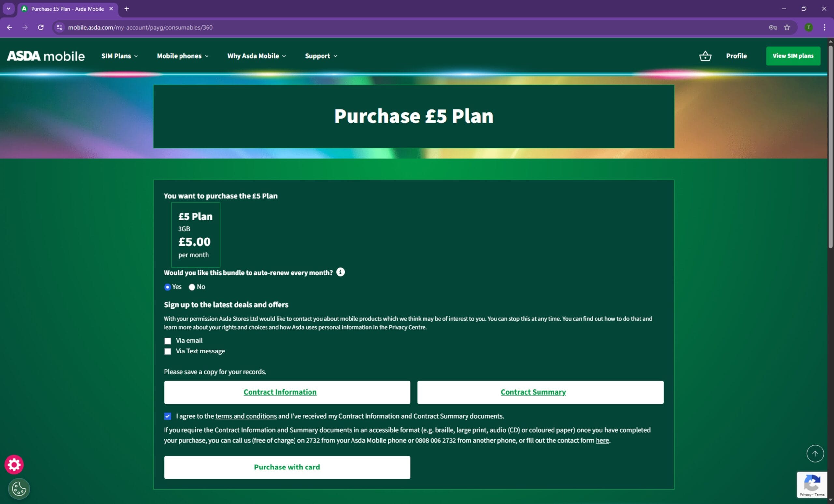The width and height of the screenshot is (834, 504).
Task: Open the Contract Summary link
Action: tap(533, 392)
